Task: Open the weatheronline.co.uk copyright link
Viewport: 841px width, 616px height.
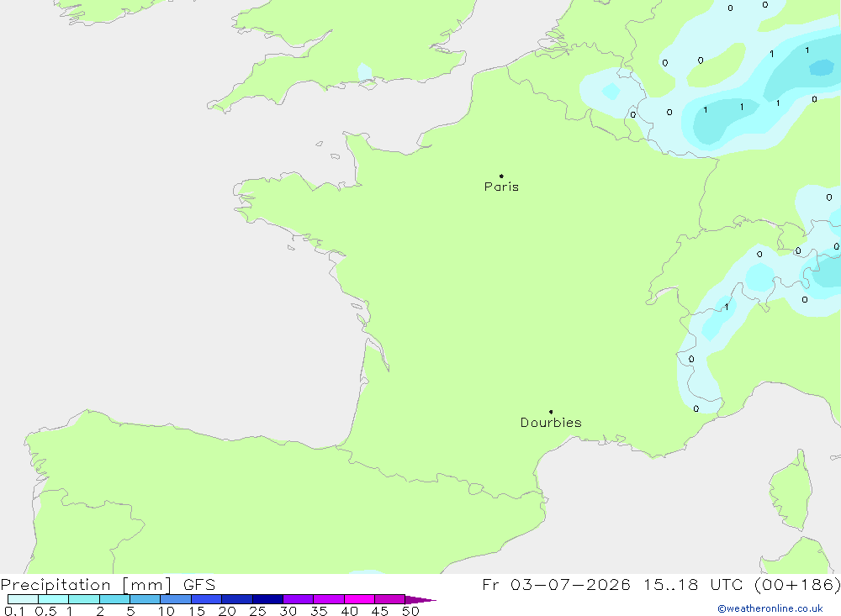Action: (770, 608)
